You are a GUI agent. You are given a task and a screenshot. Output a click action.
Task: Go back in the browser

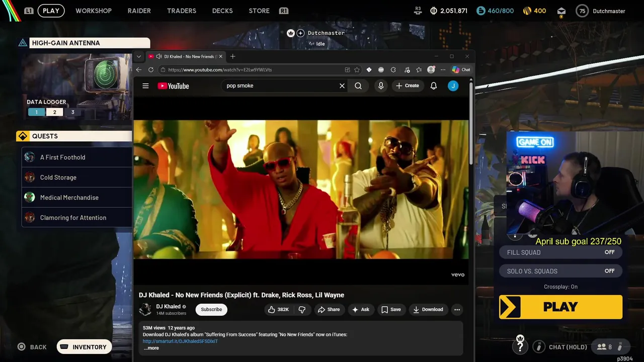click(139, 70)
